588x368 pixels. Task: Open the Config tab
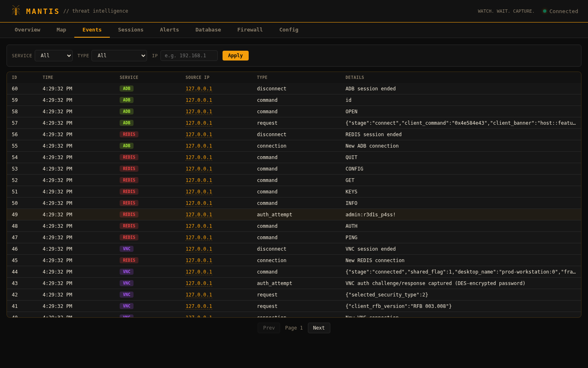click(x=289, y=30)
